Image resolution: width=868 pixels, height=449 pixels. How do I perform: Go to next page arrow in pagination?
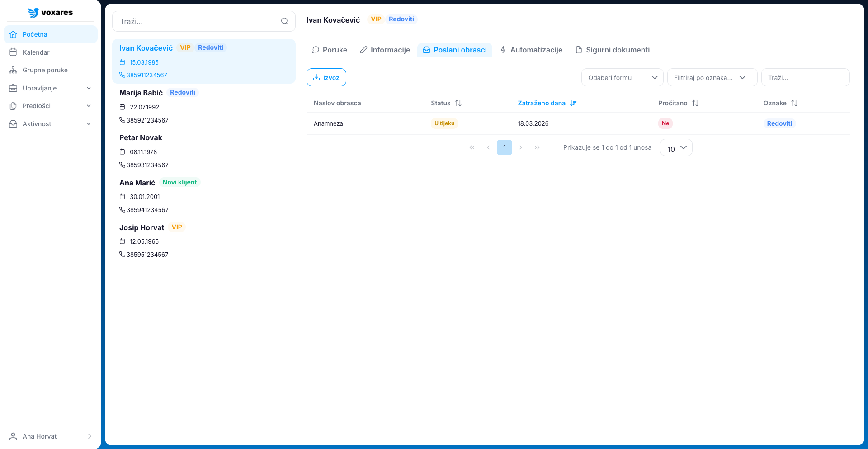pyautogui.click(x=521, y=147)
